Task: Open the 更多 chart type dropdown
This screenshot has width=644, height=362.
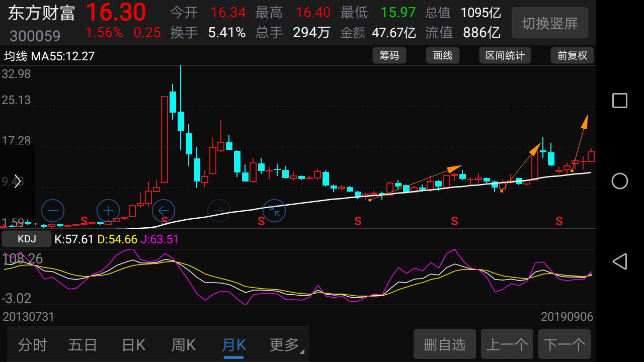Action: click(x=284, y=344)
